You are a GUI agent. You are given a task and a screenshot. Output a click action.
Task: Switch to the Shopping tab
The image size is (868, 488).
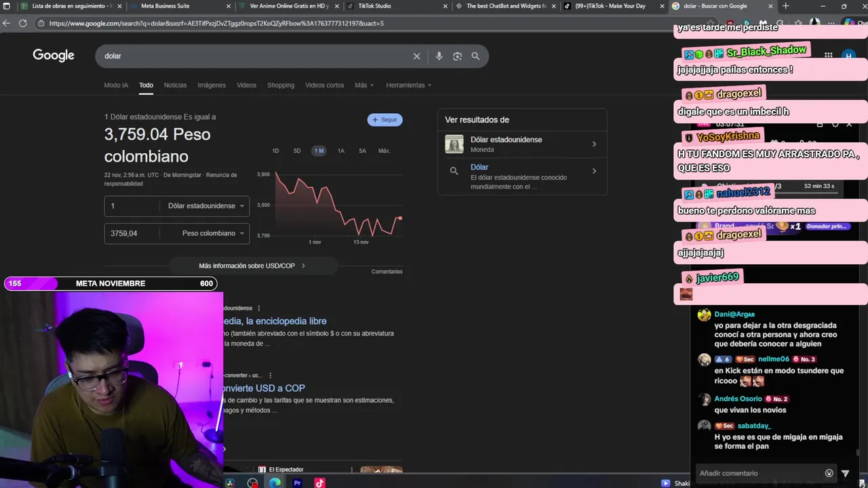point(281,85)
